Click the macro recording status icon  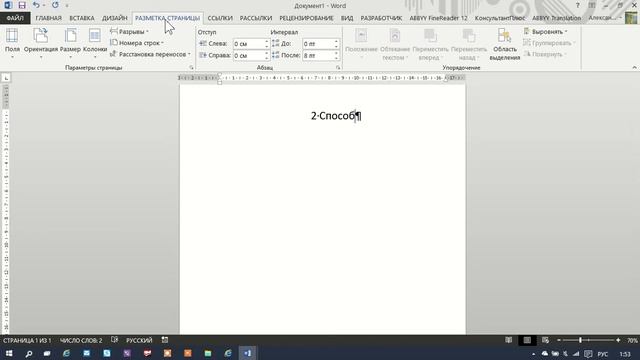pos(165,340)
